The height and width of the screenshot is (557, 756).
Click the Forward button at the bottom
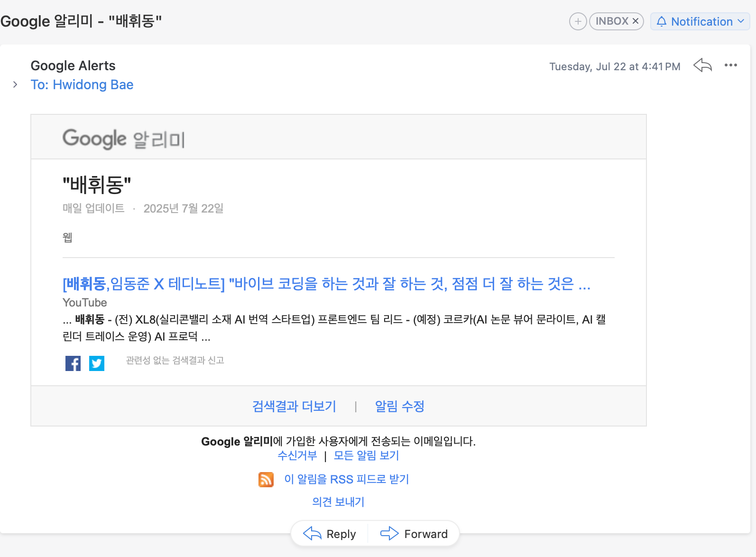(x=414, y=534)
